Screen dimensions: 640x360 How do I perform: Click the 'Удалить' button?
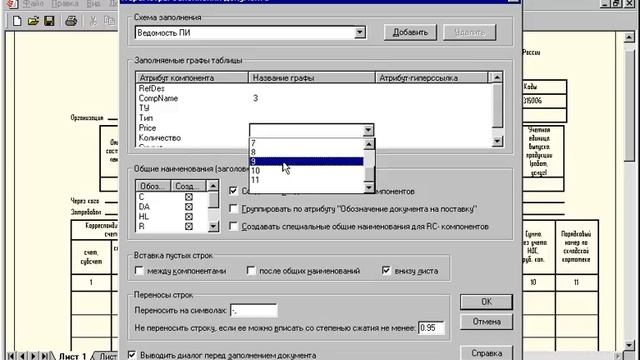469,32
